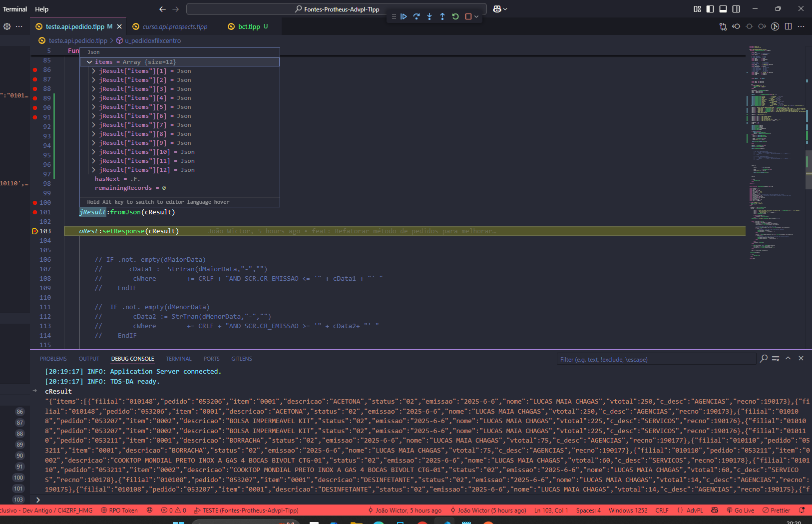812x524 pixels.
Task: Step into the current function
Action: coord(429,16)
